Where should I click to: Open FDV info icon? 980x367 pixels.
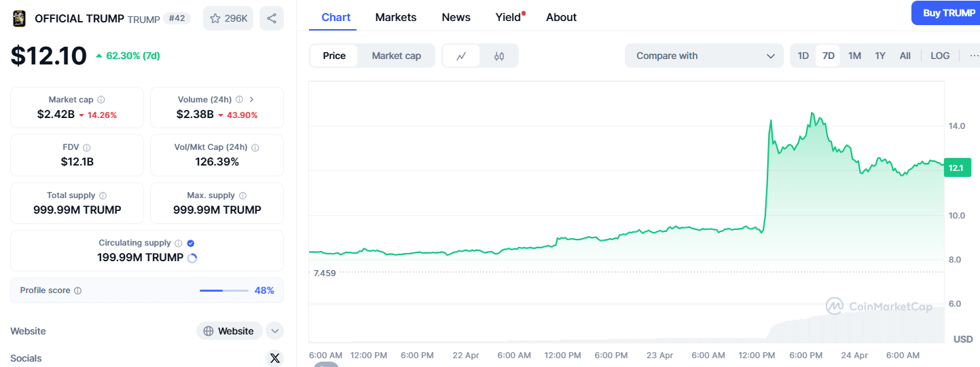coord(87,147)
